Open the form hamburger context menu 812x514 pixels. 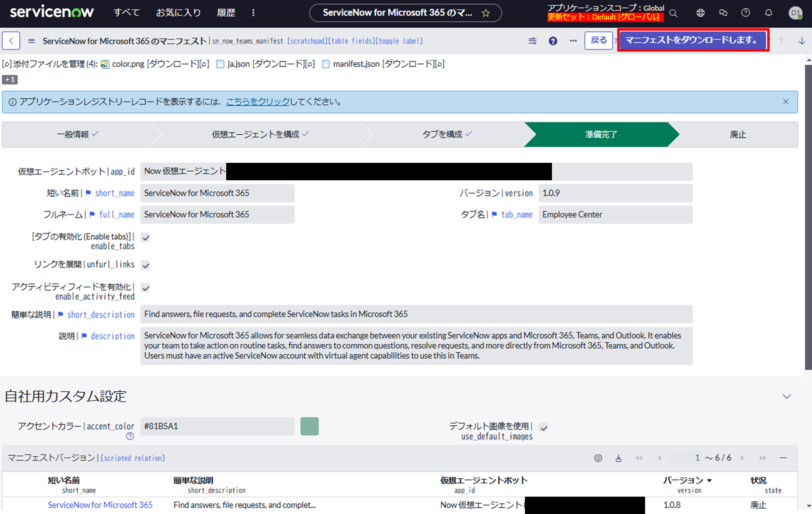[31, 41]
